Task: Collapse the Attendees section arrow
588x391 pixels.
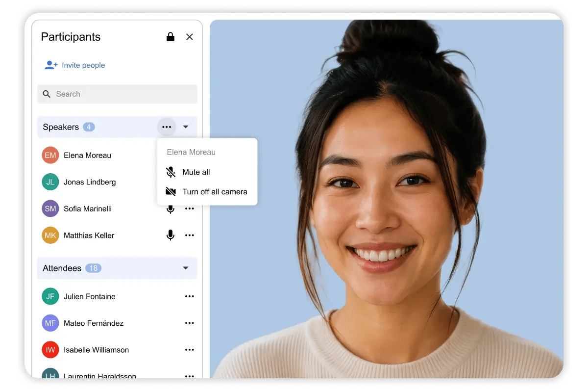Action: 186,268
